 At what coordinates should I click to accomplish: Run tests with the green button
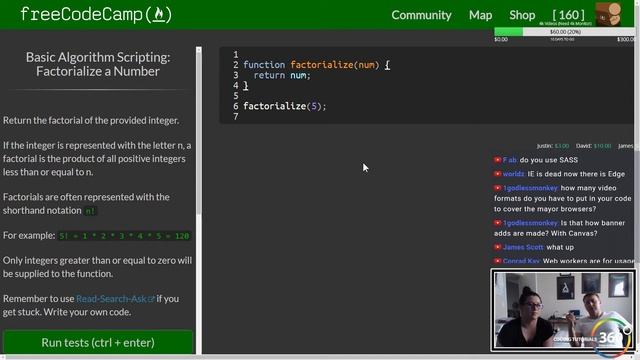pyautogui.click(x=98, y=342)
